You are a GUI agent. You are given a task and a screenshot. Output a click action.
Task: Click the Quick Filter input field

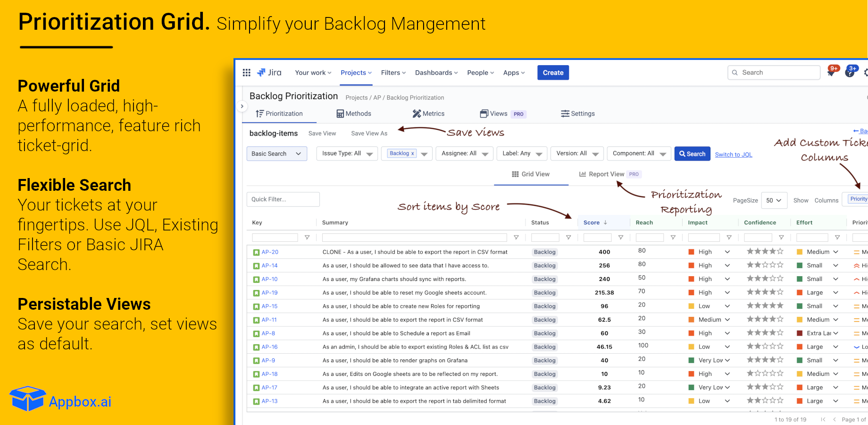click(x=283, y=199)
